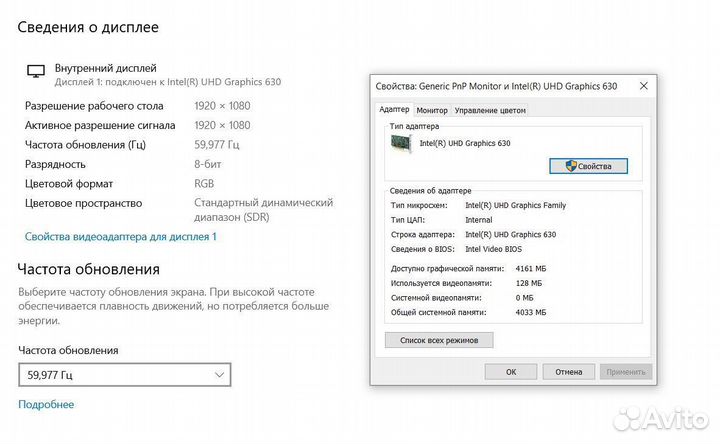
Task: Open the Частота обновления 59,977 Гц dropdown
Action: click(124, 375)
